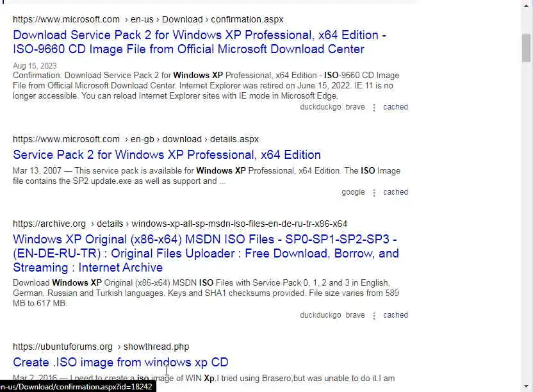The width and height of the screenshot is (533, 392).
Task: Open the cached copy of the archive.org result
Action: point(396,315)
